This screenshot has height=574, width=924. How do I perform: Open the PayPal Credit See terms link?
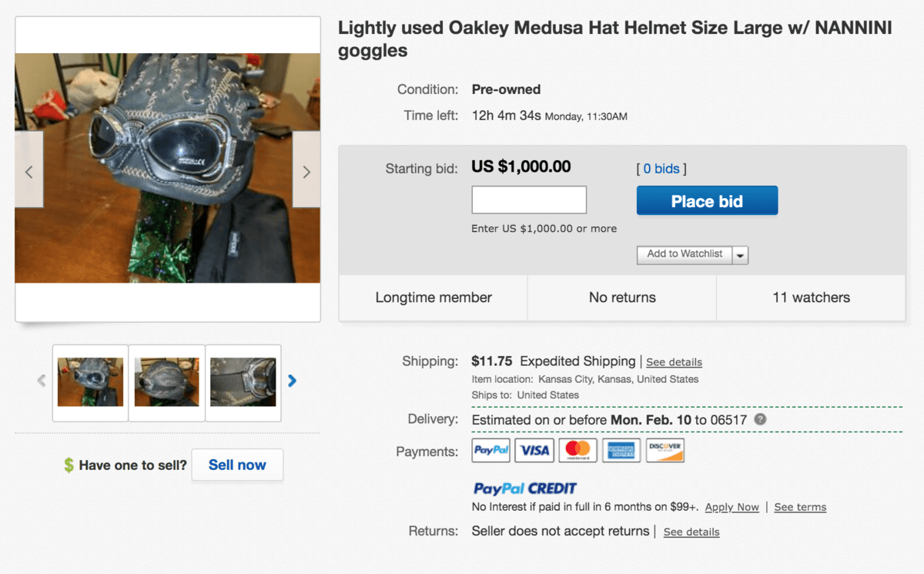coord(800,507)
